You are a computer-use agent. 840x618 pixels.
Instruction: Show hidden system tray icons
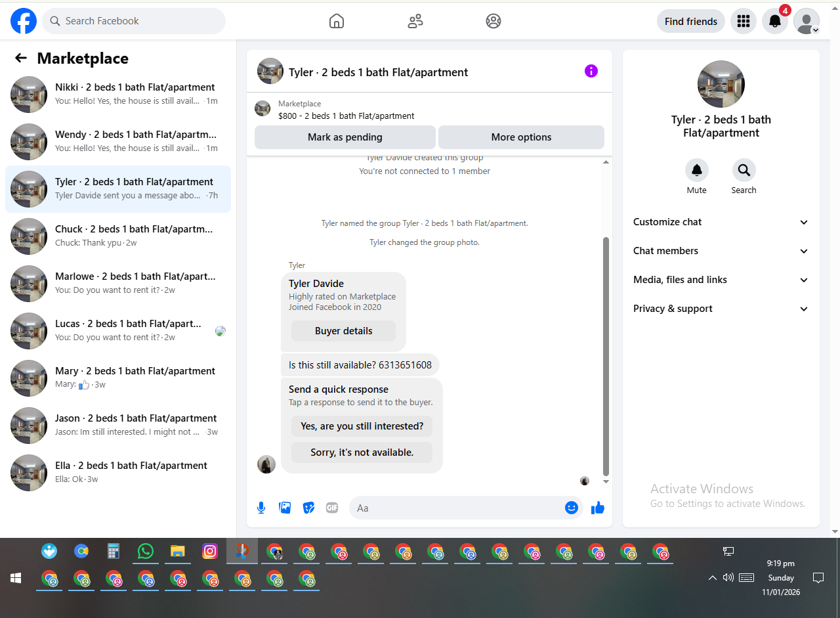[713, 578]
